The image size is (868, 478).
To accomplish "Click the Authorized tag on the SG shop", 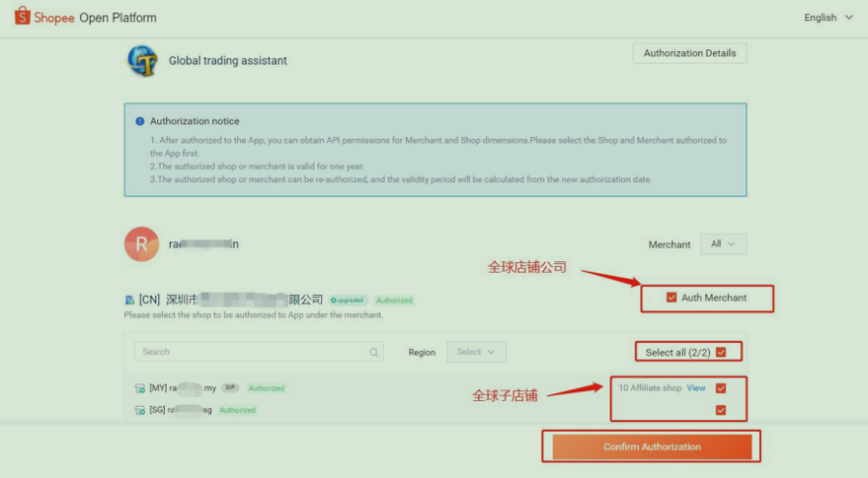I will (237, 410).
